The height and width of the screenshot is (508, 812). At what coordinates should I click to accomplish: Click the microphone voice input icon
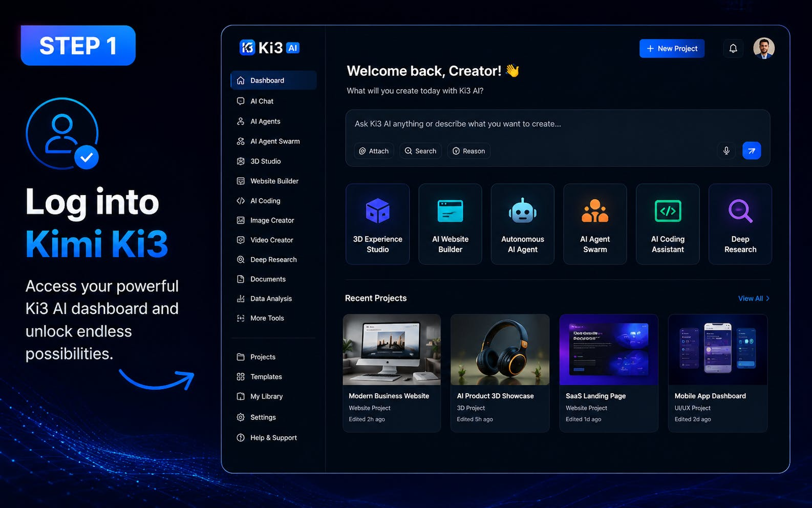point(726,151)
